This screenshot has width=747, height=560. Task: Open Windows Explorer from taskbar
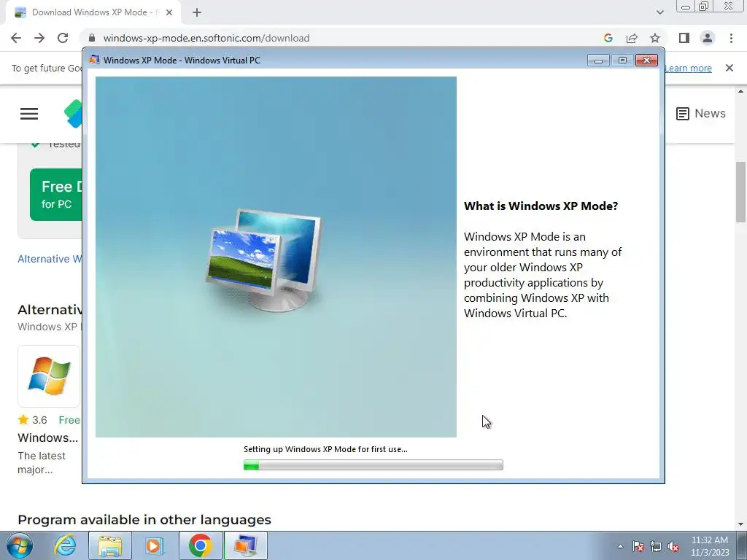pos(110,545)
